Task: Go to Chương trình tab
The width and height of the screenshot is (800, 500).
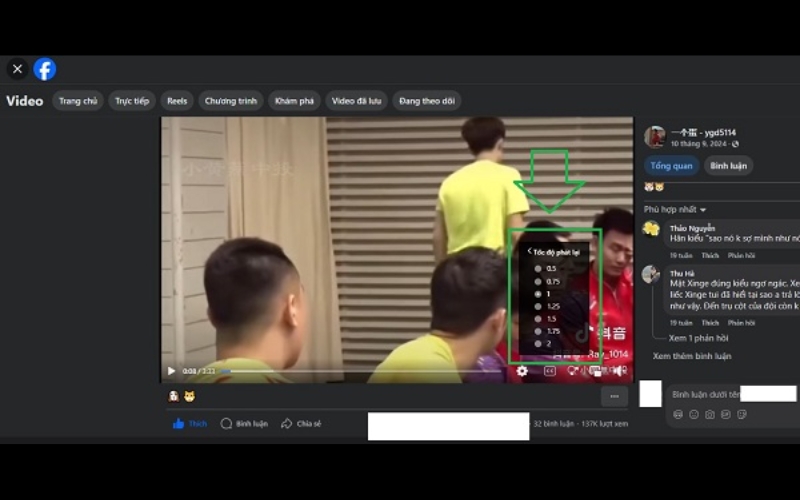Action: click(231, 101)
